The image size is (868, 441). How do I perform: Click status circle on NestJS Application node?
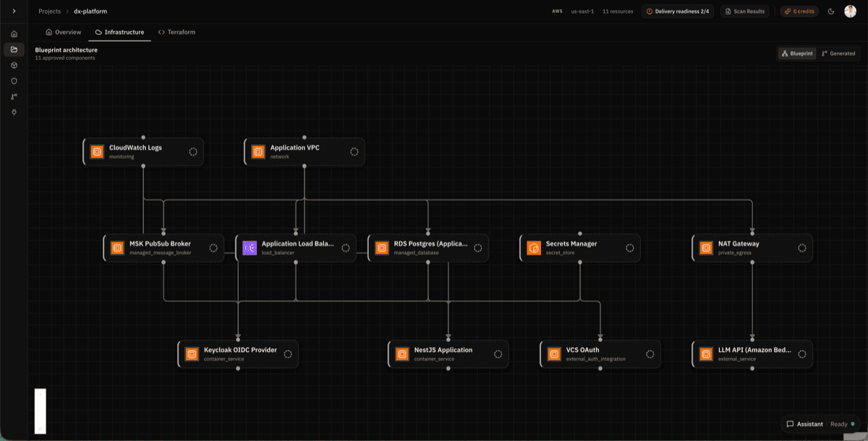(x=498, y=354)
